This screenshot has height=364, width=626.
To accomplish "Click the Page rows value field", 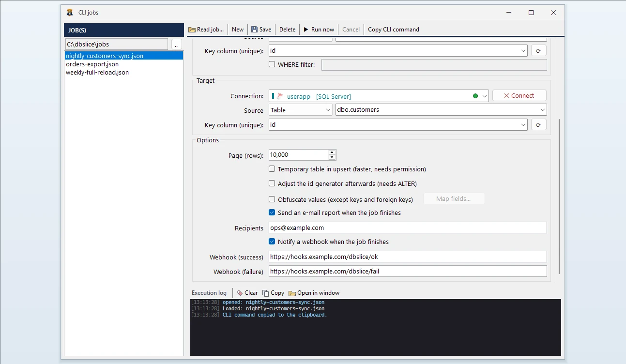I will click(299, 155).
